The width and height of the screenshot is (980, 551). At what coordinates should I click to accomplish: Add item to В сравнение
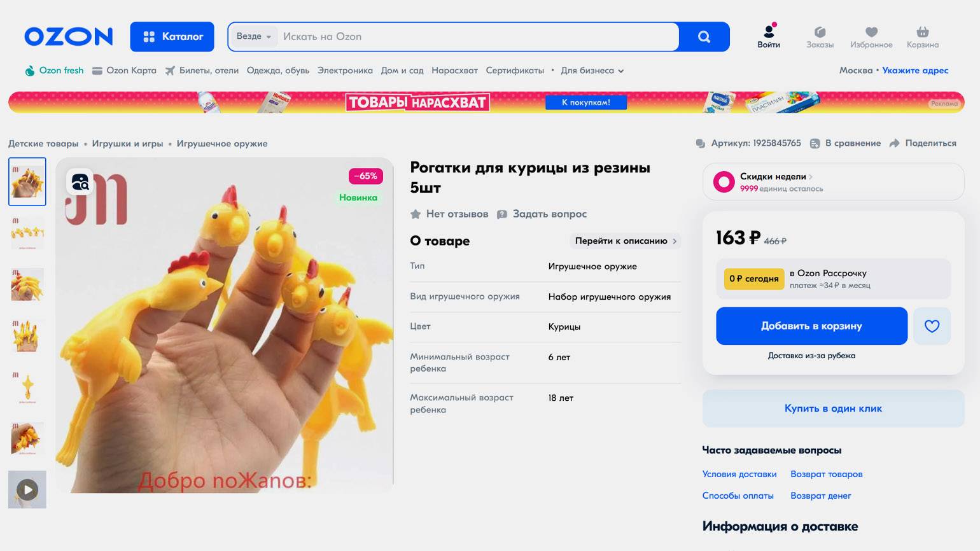[845, 143]
